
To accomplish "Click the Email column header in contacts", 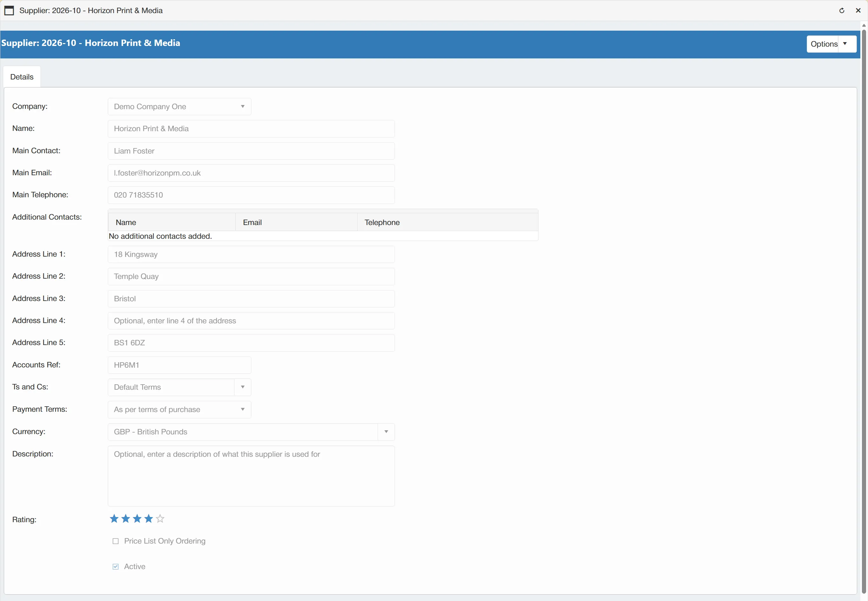I will [296, 222].
